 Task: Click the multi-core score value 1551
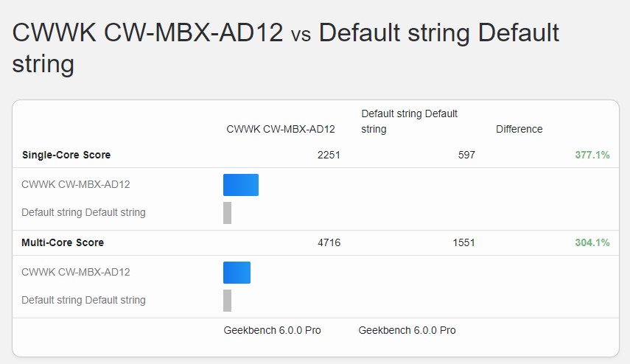pyautogui.click(x=463, y=242)
